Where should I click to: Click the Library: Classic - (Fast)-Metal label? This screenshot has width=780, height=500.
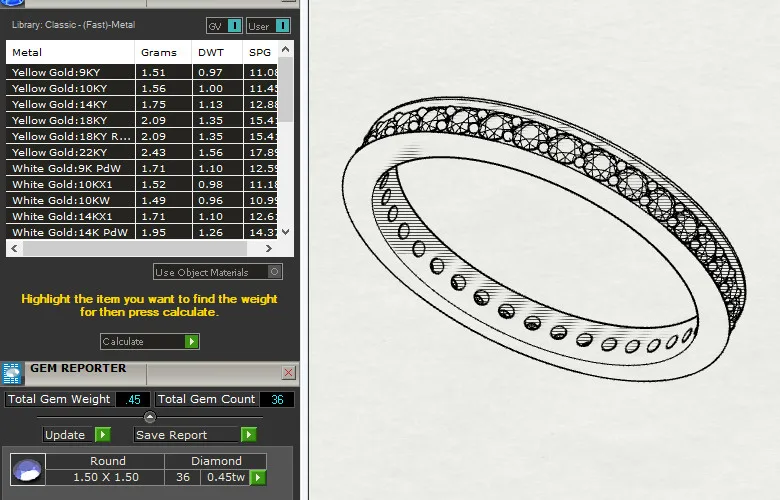click(74, 25)
